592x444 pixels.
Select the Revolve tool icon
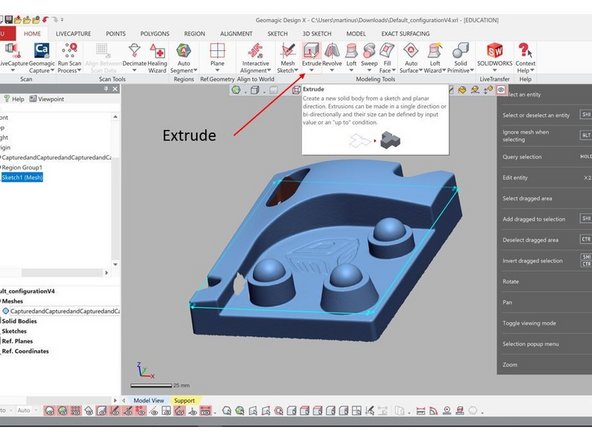pos(332,50)
